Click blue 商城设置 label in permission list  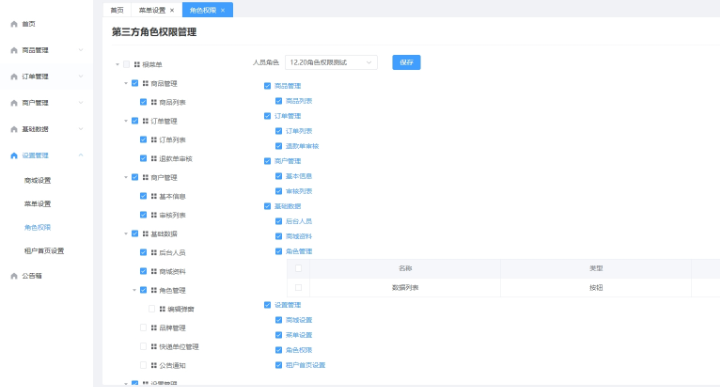299,320
